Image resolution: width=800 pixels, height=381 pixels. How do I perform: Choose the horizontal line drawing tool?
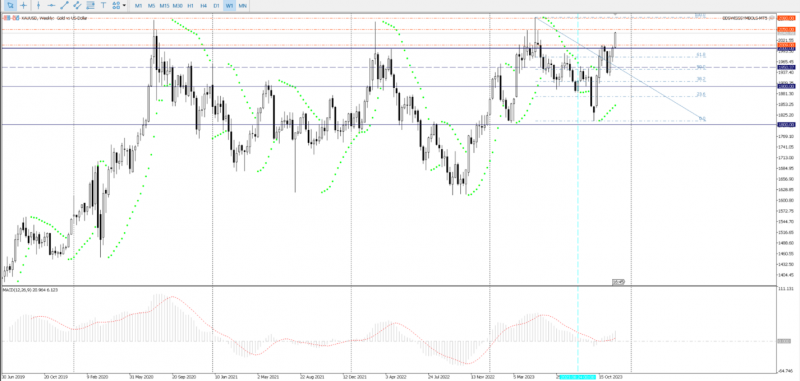(51, 5)
